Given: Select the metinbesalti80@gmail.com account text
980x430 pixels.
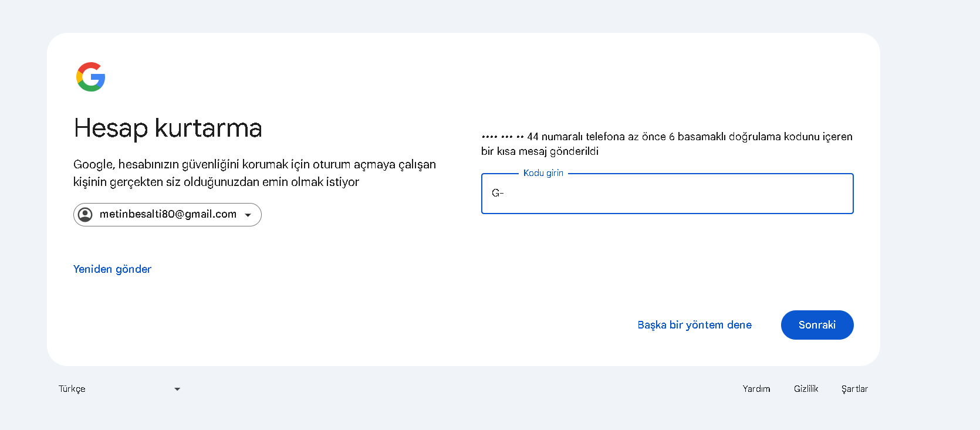Looking at the screenshot, I should click(168, 214).
